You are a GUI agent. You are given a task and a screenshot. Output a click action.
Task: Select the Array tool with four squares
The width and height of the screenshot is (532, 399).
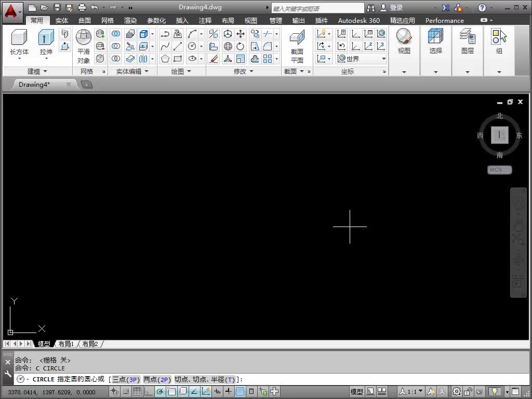pos(268,59)
